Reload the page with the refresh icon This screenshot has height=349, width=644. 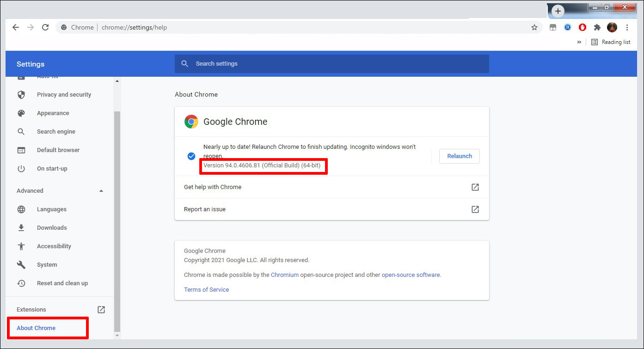point(45,27)
